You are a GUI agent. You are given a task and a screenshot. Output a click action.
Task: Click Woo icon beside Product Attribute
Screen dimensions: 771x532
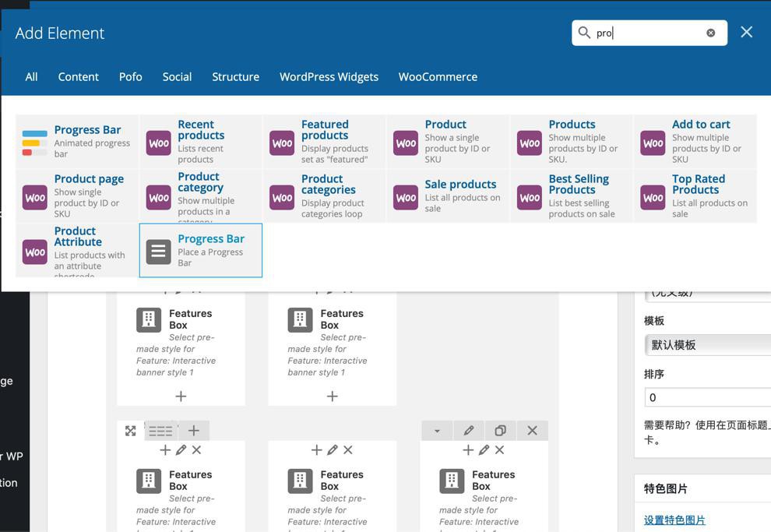pos(34,252)
